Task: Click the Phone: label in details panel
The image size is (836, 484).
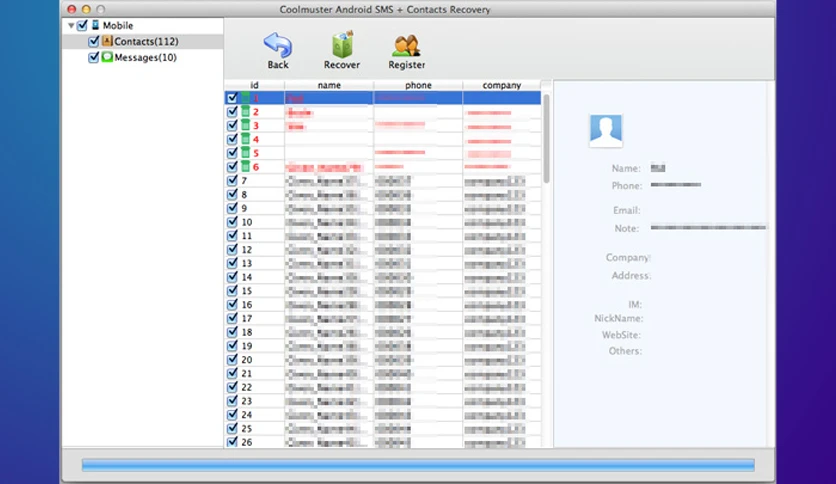Action: (627, 185)
